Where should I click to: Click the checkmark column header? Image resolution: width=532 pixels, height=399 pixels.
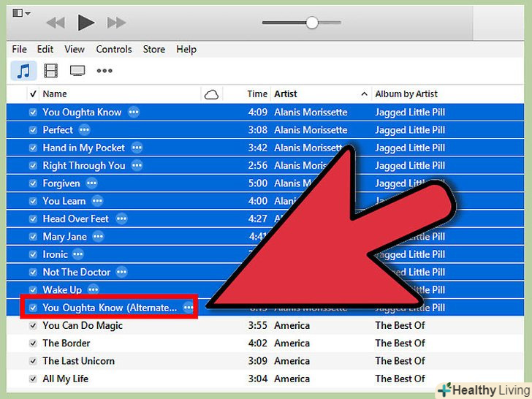click(x=33, y=94)
